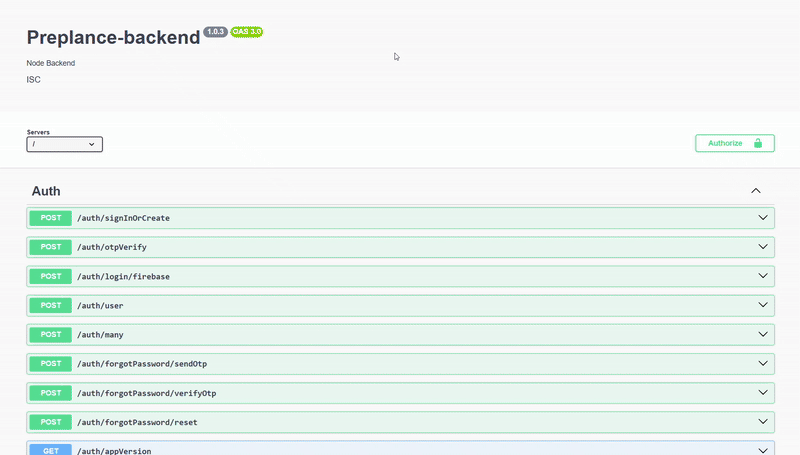
Task: Click POST badge of /auth/user
Action: [x=51, y=305]
